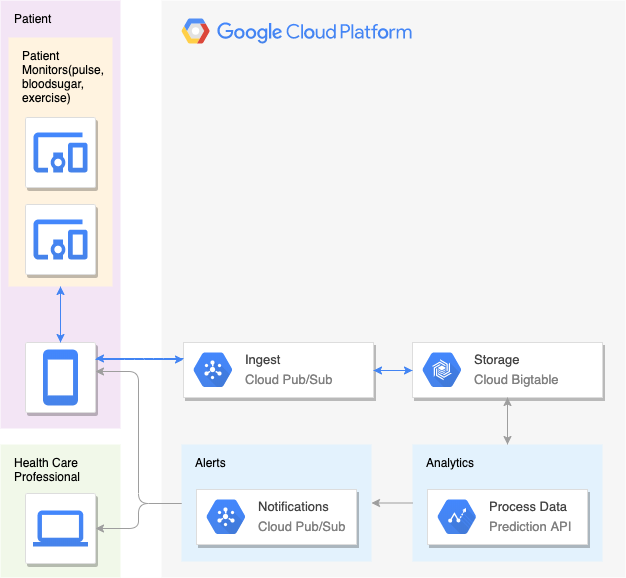This screenshot has width=626, height=578.
Task: Click the Prediction API hexagon icon
Action: [x=457, y=517]
